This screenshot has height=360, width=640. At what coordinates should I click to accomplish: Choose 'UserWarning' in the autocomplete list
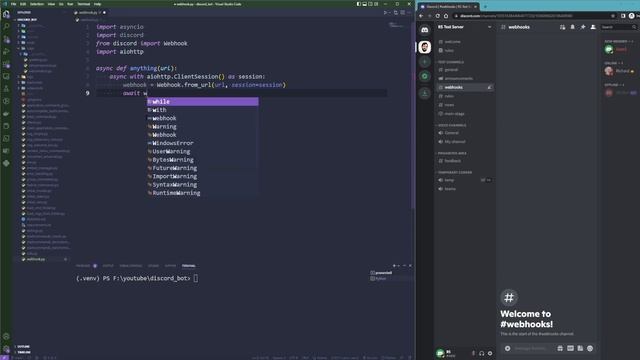pos(202,151)
